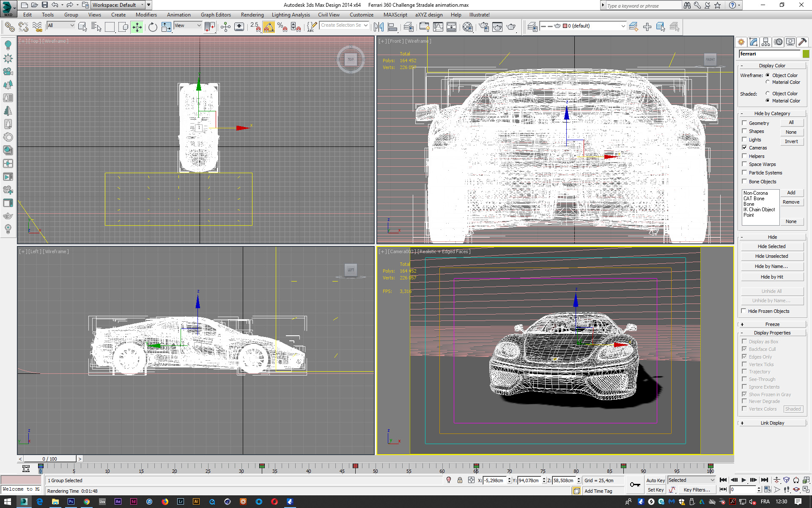This screenshot has width=812, height=508.
Task: Open the View reference coordinate dropdown
Action: click(188, 26)
